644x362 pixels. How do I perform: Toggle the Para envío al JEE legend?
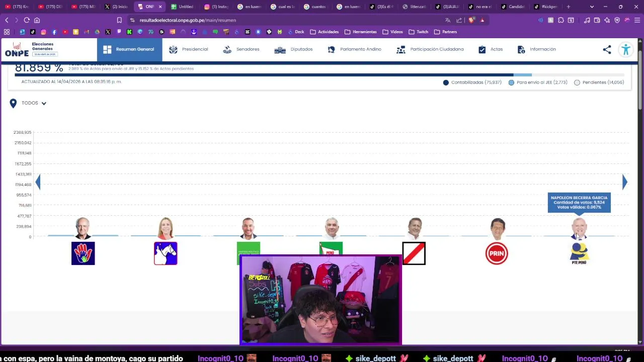point(538,82)
